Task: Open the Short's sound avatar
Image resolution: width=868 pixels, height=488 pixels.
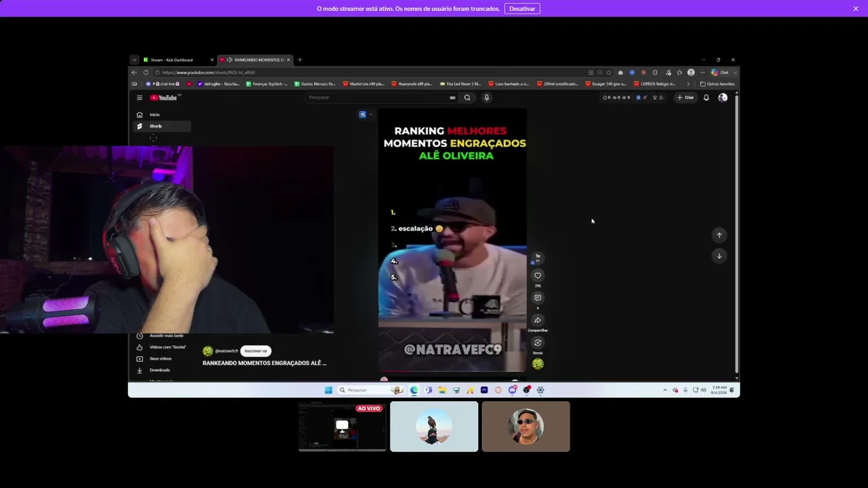Action: (538, 364)
